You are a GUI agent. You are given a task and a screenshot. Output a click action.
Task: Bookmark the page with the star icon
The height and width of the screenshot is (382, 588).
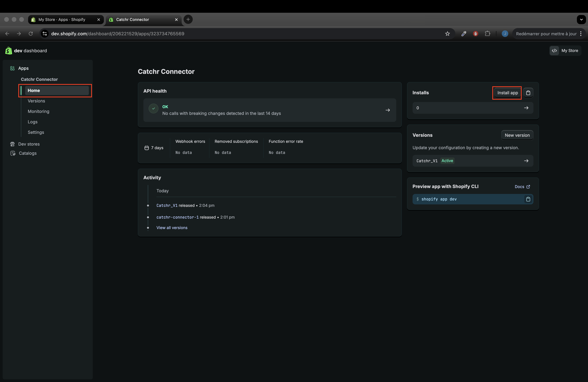(447, 34)
